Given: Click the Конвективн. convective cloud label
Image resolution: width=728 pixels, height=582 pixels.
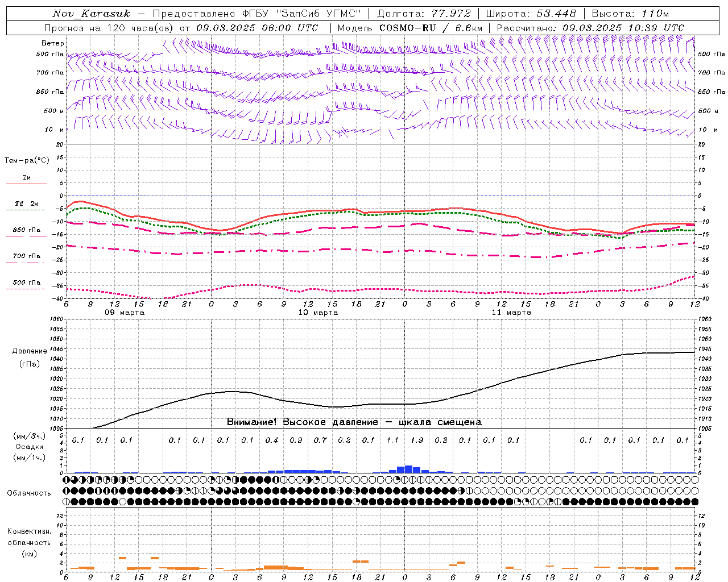Looking at the screenshot, I should coord(29,531).
